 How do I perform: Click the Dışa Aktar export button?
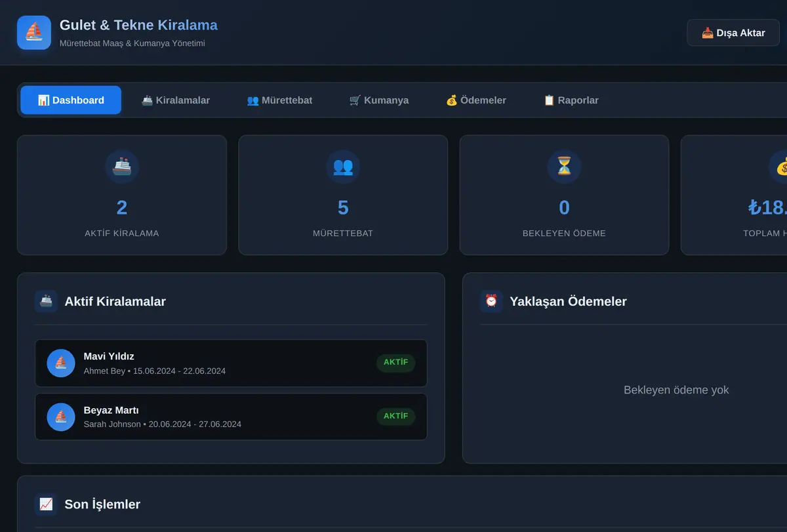733,33
